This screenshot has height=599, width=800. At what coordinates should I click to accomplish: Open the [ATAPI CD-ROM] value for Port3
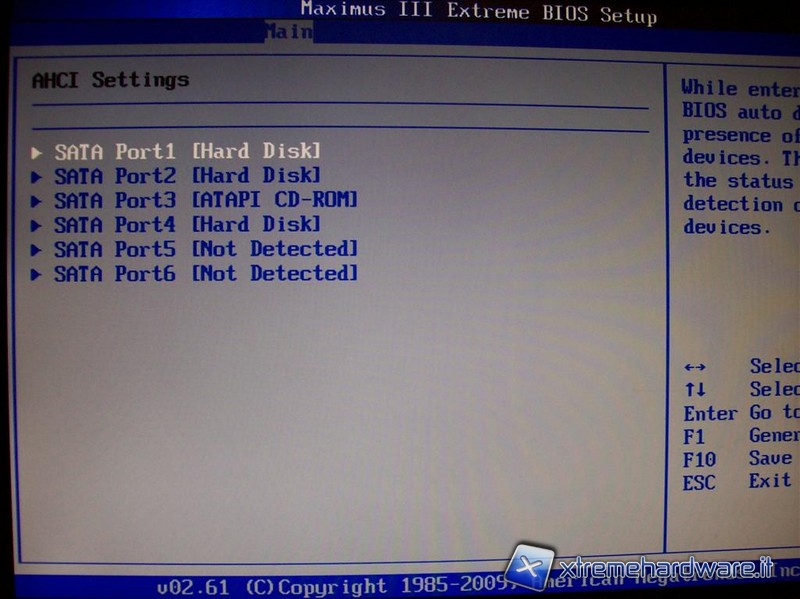click(x=274, y=200)
